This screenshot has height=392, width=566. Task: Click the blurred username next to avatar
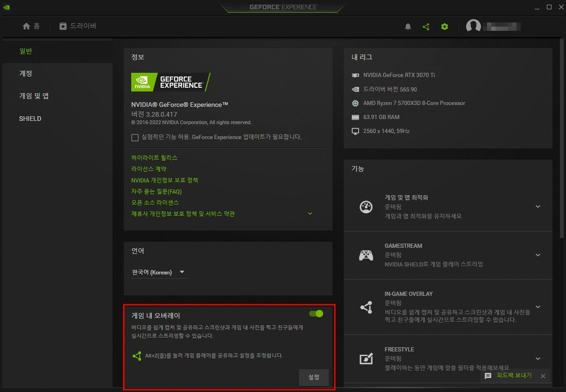502,26
